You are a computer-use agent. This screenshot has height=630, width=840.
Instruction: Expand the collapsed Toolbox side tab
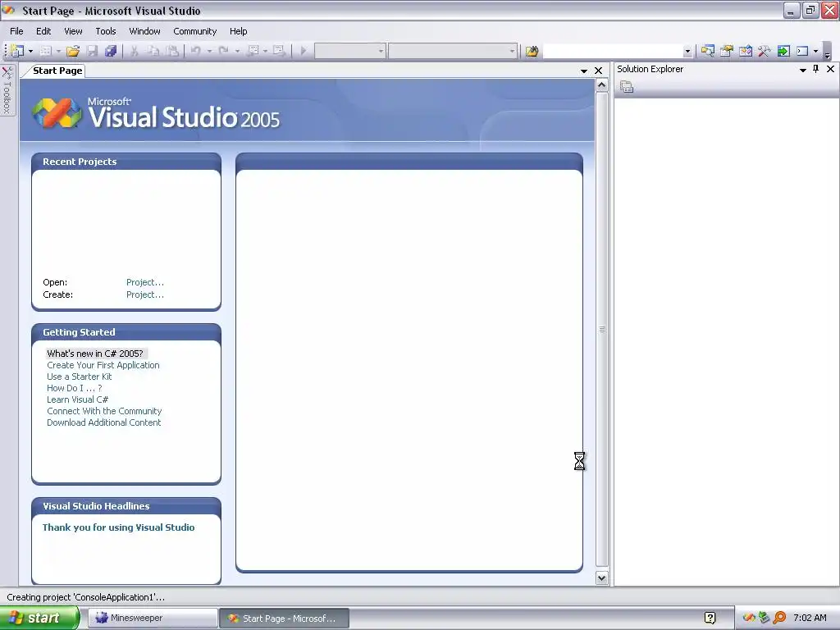click(x=7, y=90)
